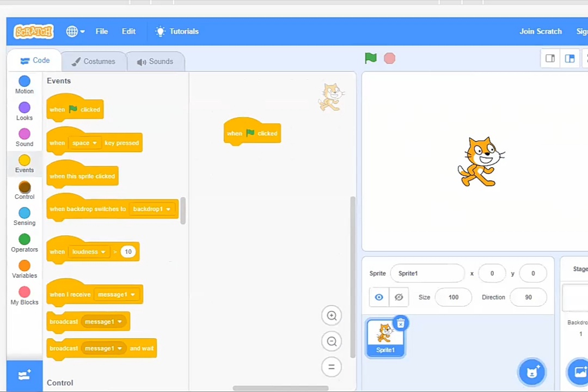Viewport: 588px width, 392px height.
Task: Click the sprite x coordinate field
Action: (492, 273)
